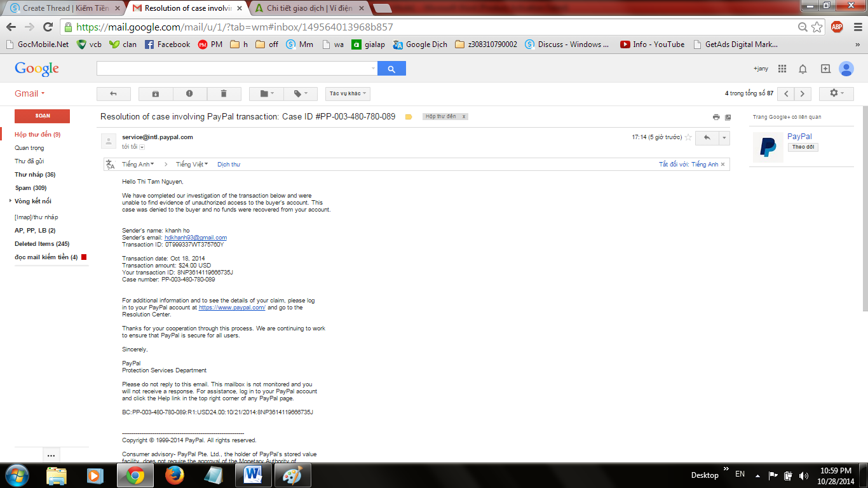Click the Google logo
Screen dimensions: 868x488
37,69
